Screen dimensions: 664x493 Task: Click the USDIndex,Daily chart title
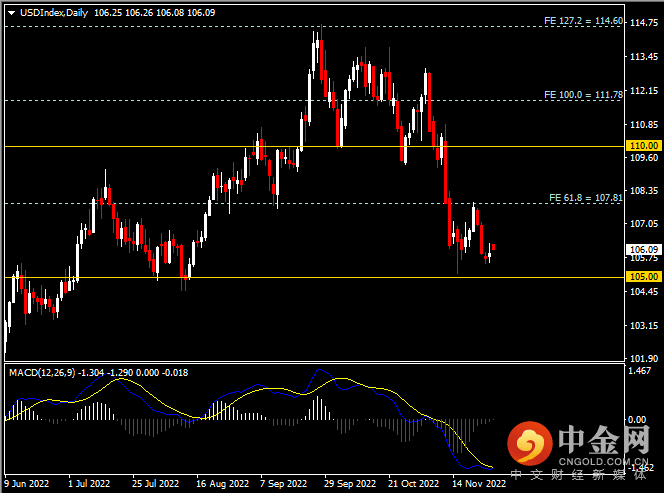[x=52, y=10]
